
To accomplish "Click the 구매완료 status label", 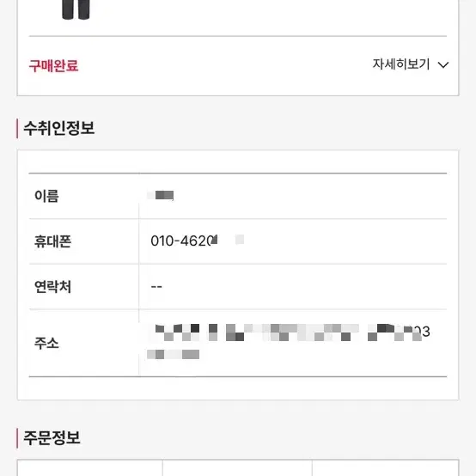I will click(54, 66).
